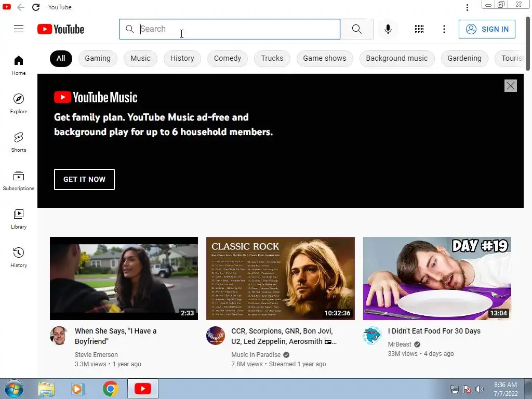
Task: Open MrBeast channel avatar
Action: point(372,336)
